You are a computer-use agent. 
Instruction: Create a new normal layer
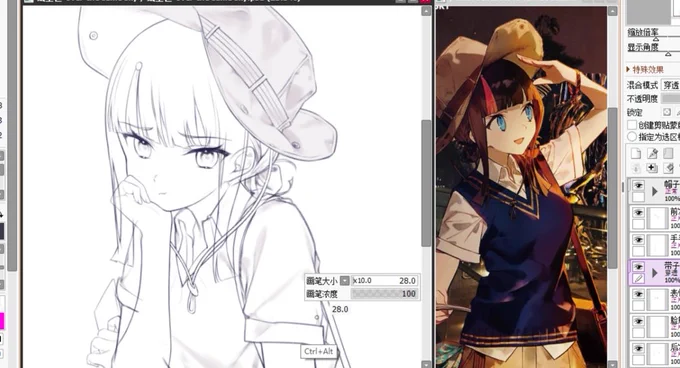(x=636, y=153)
